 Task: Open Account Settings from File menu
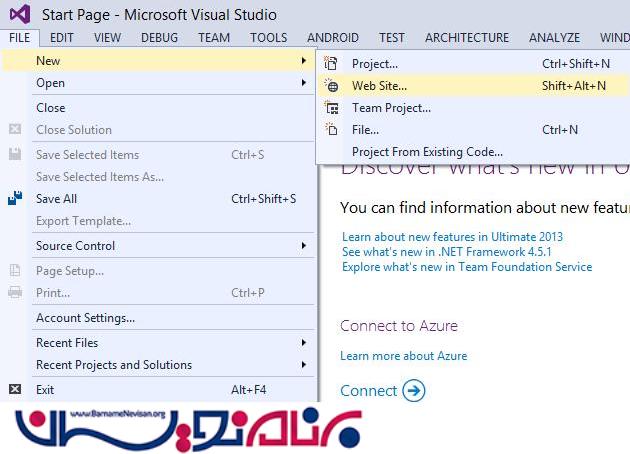click(85, 318)
